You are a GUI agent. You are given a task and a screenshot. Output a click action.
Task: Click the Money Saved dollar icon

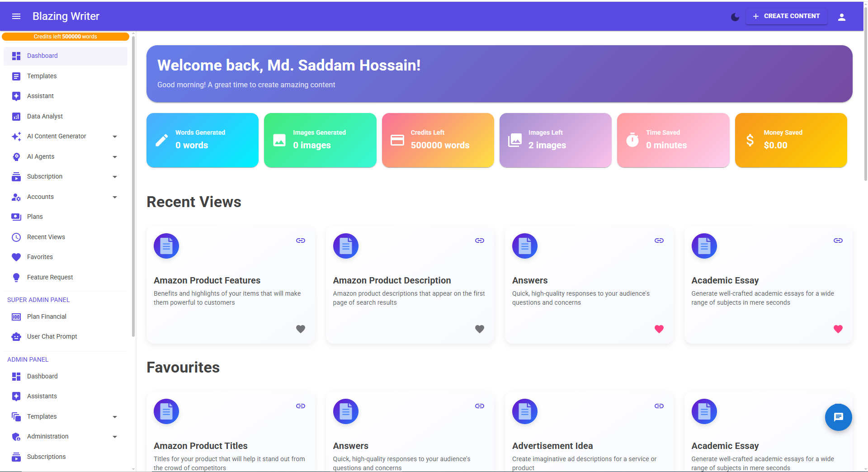(750, 140)
